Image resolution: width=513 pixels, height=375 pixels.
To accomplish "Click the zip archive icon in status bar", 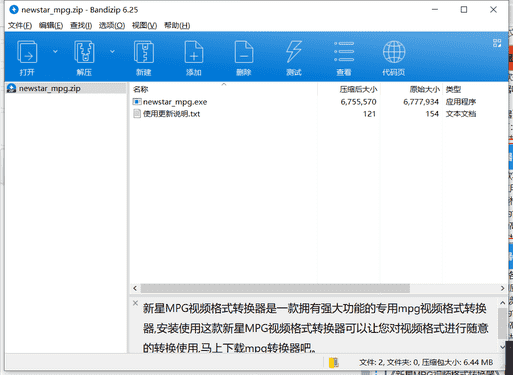I will (x=334, y=363).
